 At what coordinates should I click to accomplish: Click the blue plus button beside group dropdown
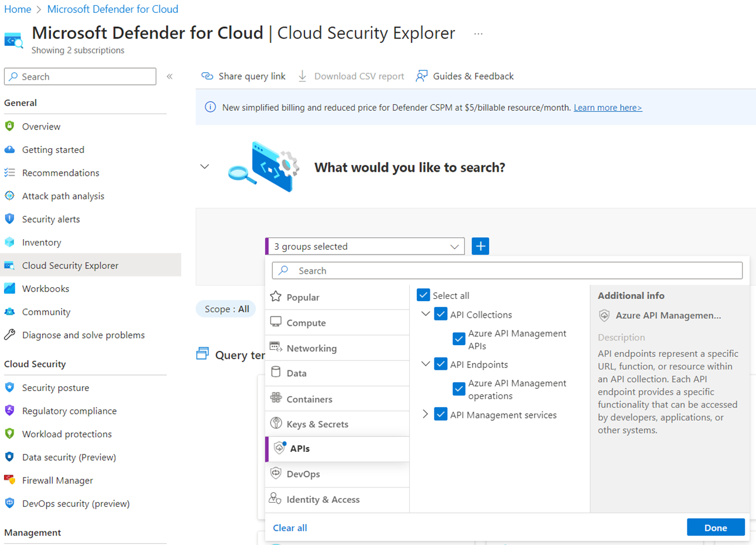tap(480, 246)
